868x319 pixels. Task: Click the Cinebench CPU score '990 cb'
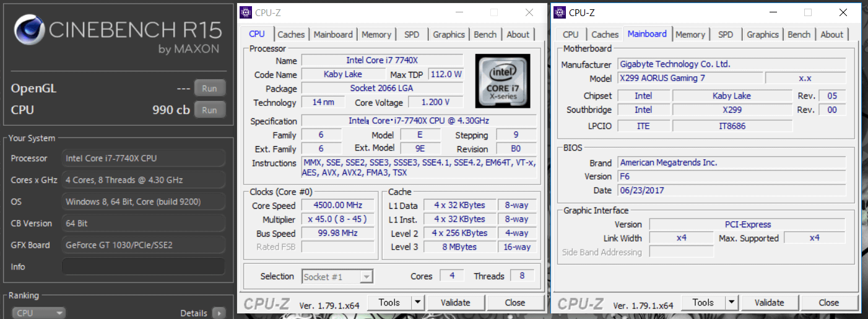point(171,110)
